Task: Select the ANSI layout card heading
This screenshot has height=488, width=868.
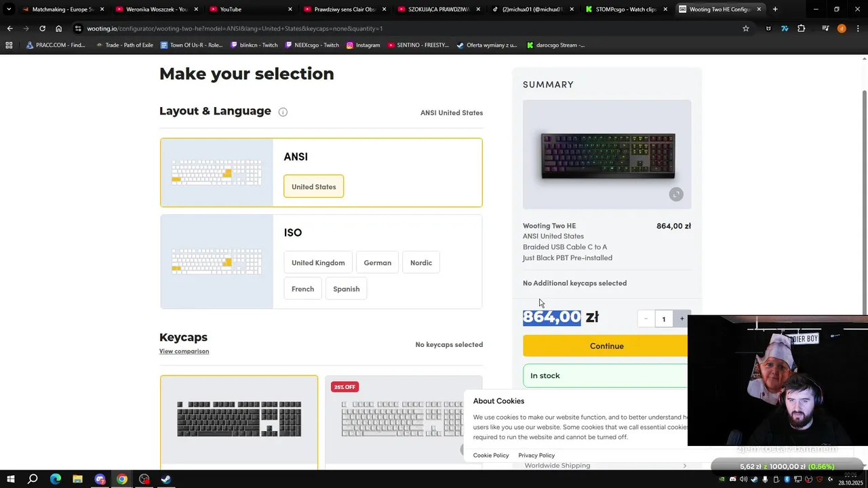Action: pos(296,157)
